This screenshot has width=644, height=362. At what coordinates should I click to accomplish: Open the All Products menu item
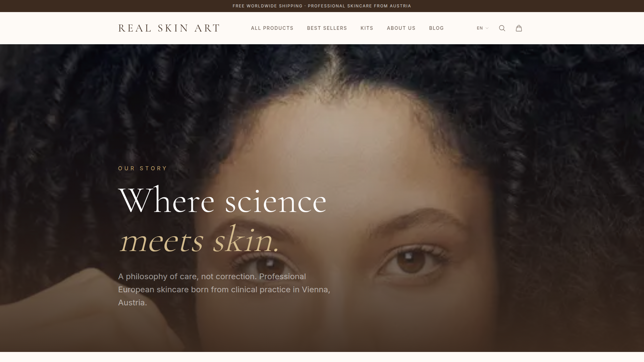[272, 28]
